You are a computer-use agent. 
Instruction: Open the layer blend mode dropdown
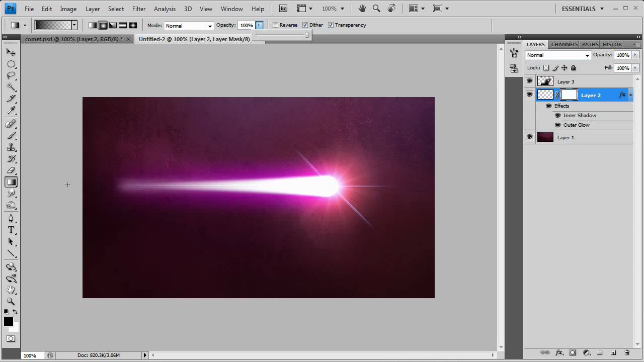coord(558,55)
